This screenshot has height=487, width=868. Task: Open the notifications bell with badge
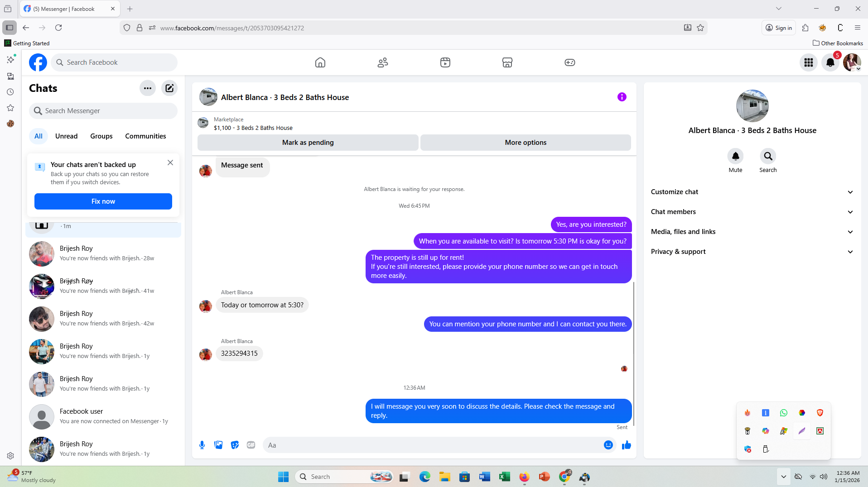pos(830,62)
